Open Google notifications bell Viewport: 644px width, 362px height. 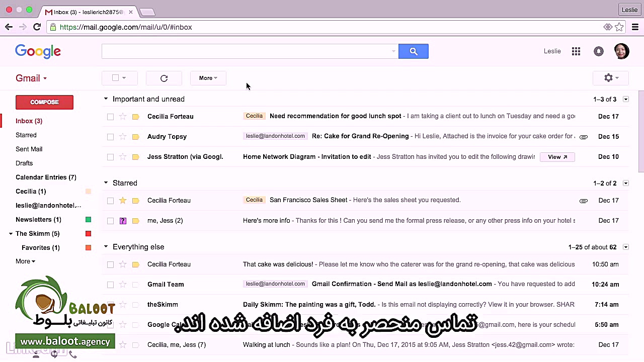(598, 51)
